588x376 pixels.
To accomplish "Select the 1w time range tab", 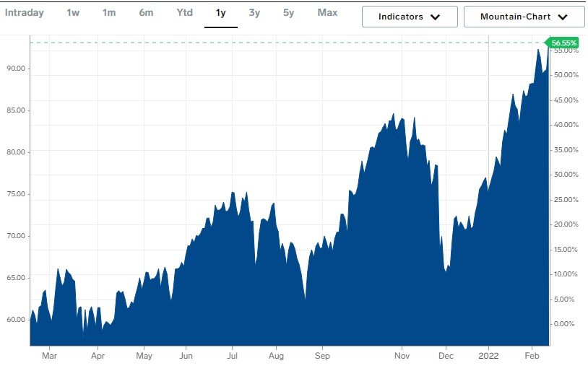I will [x=73, y=13].
